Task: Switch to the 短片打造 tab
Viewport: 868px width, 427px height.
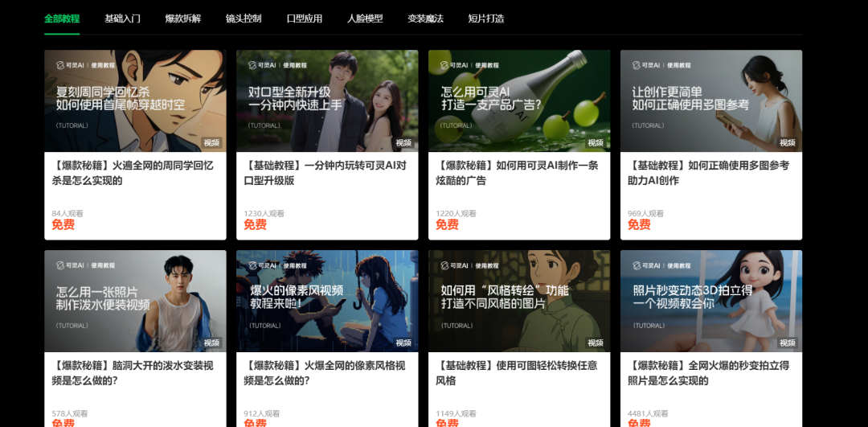Action: pos(486,18)
